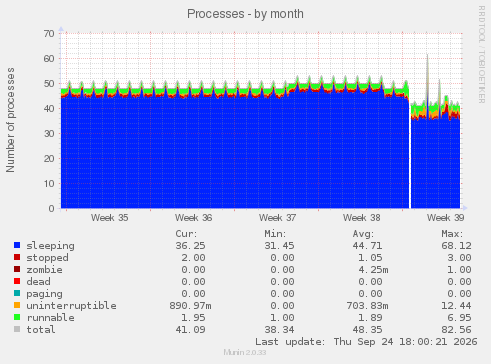This screenshot has height=364, width=491.
Task: Click the y-axis value 30
Action: 49,133
